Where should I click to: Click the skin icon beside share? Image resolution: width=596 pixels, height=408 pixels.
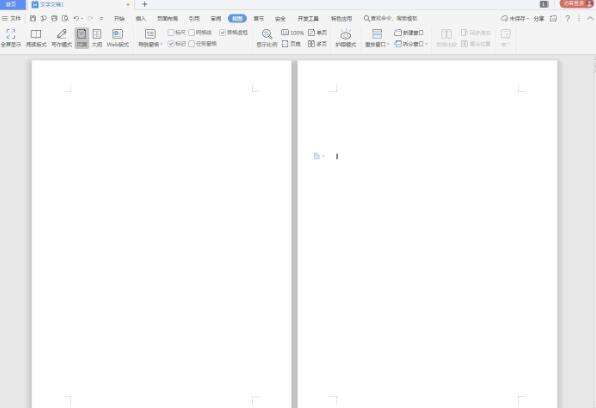553,18
